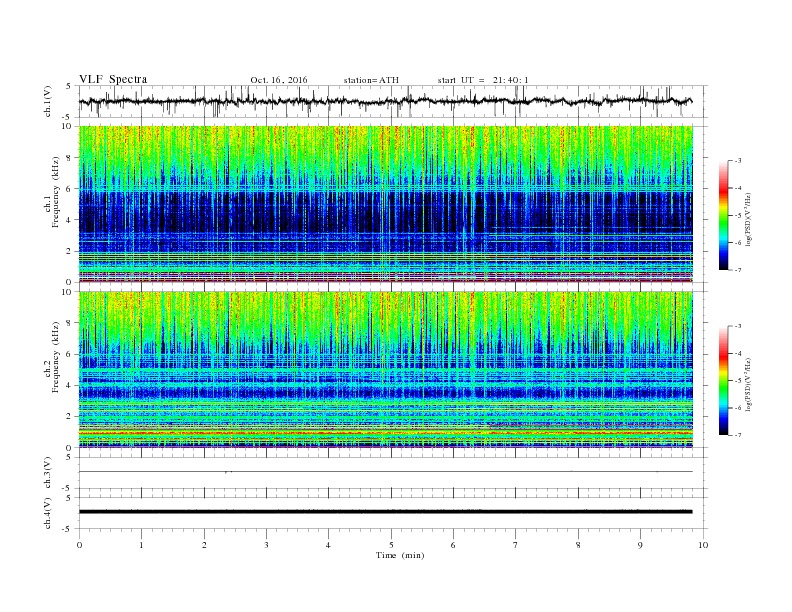Click the ch.1 voltage waveform trace
This screenshot has width=792, height=612.
point(385,101)
